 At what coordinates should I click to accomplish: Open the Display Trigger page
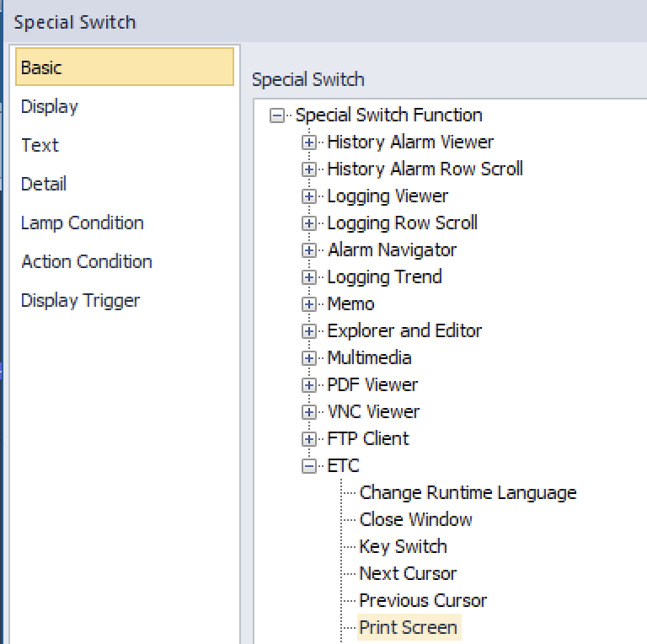[x=81, y=301]
